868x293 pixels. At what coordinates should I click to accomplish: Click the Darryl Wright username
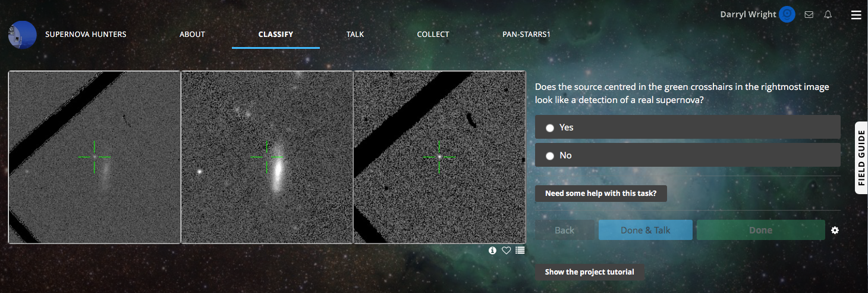click(x=748, y=15)
